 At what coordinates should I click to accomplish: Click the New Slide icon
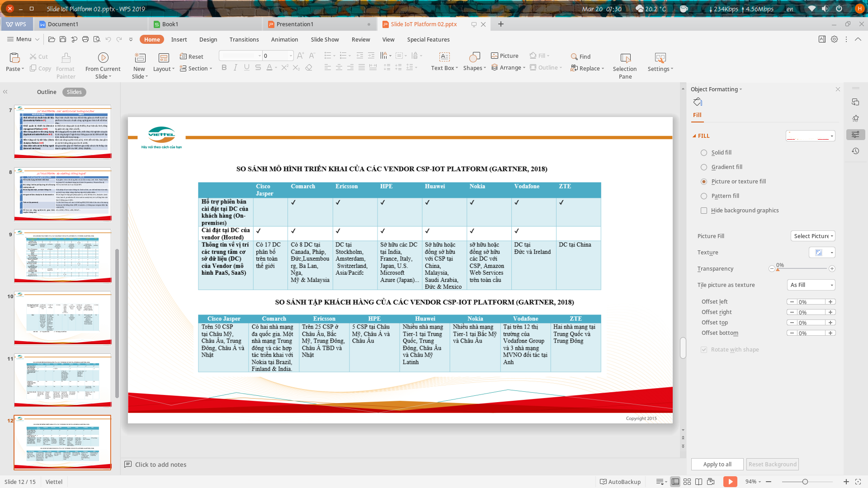[x=140, y=57]
